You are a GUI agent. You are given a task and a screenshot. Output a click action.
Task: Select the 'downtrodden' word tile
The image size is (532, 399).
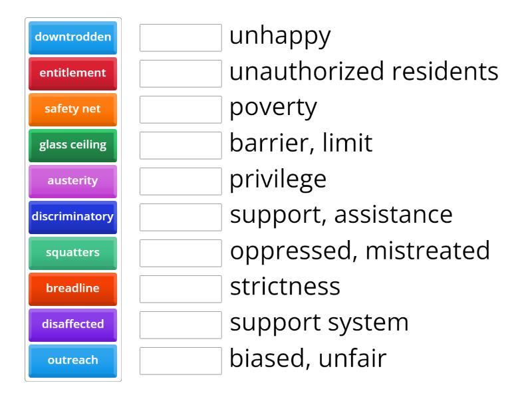point(72,37)
